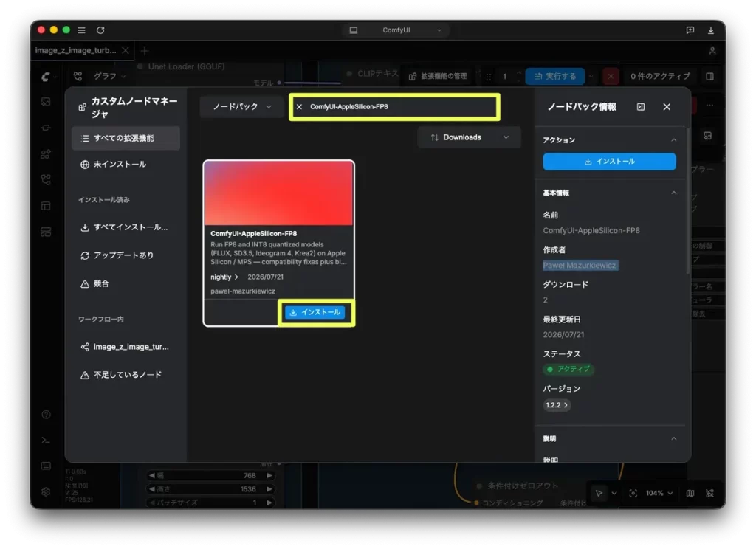Open the Downloads sort dropdown
Image resolution: width=756 pixels, height=549 pixels.
[469, 137]
